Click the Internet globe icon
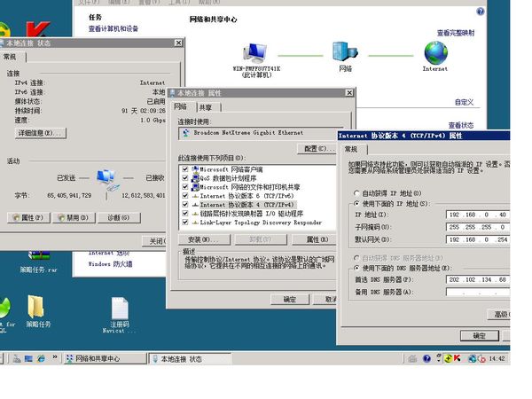The height and width of the screenshot is (399, 532). click(435, 52)
